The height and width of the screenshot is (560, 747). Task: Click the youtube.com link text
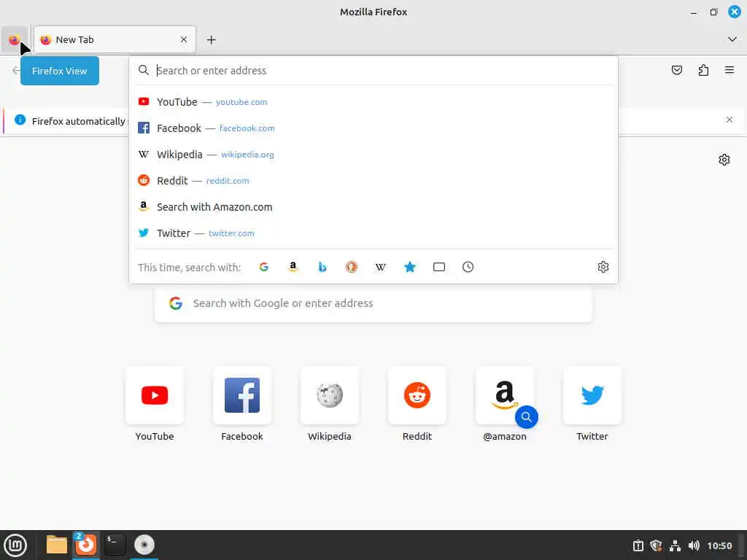(x=241, y=102)
